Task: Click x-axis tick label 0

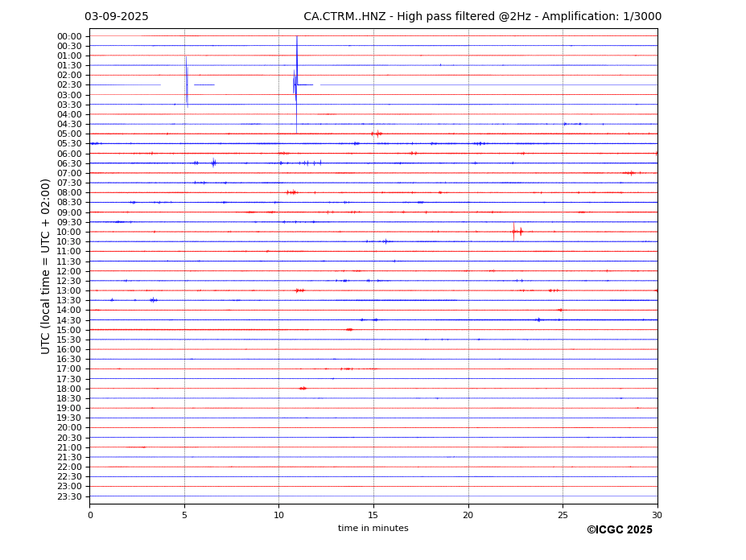Action: 90,515
